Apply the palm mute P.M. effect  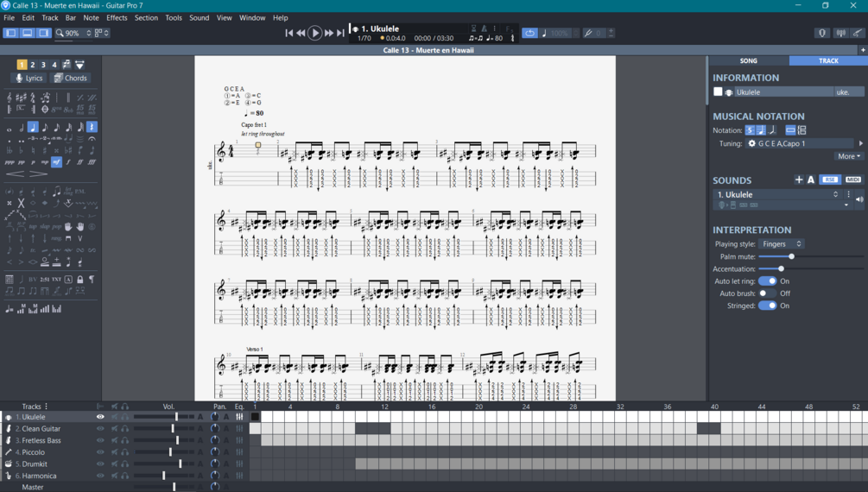pyautogui.click(x=79, y=192)
